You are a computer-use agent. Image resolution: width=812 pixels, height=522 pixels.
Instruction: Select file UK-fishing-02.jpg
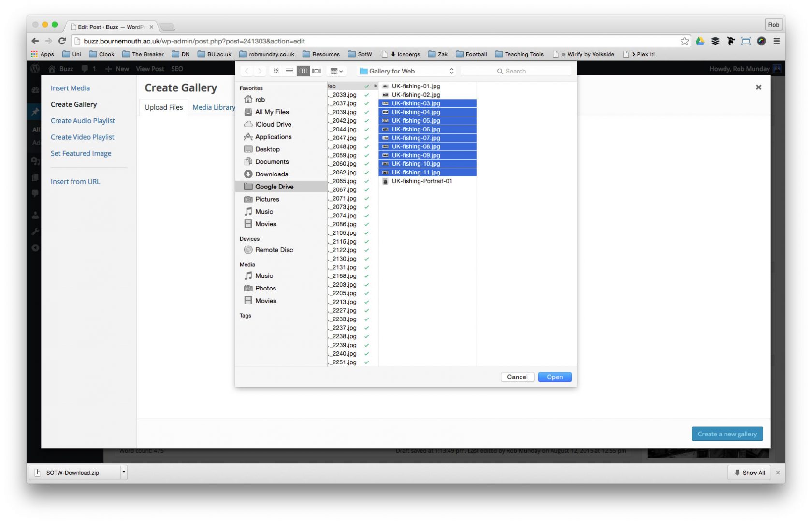(x=428, y=95)
